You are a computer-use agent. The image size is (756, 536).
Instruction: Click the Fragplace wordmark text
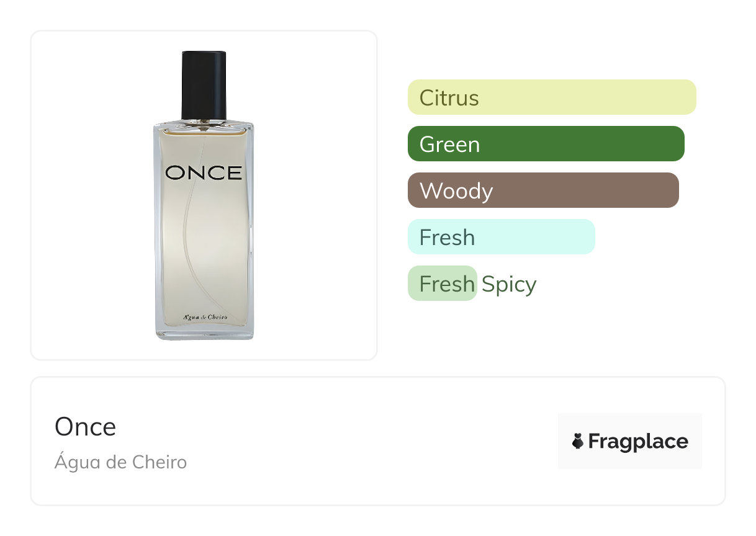(x=638, y=442)
